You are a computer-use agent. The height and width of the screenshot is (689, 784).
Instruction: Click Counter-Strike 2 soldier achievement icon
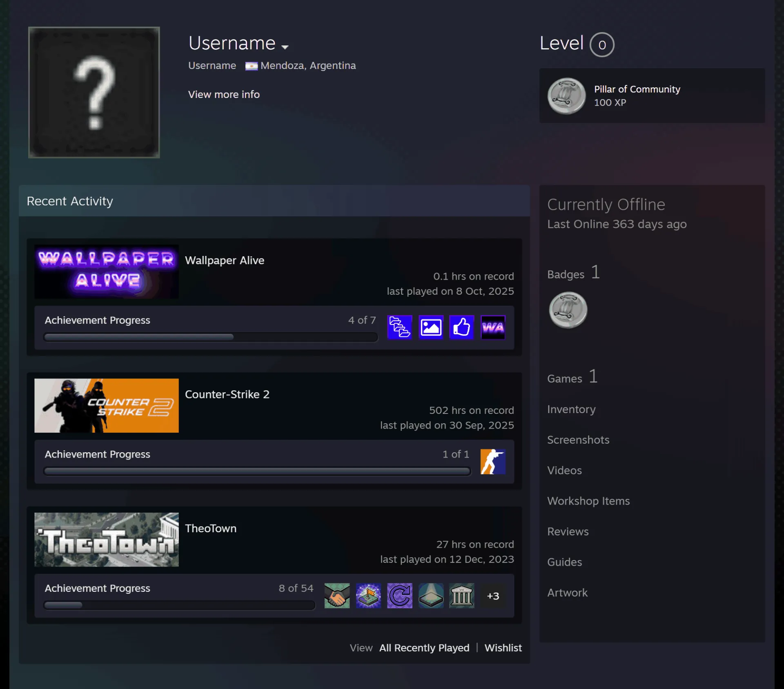click(x=493, y=461)
